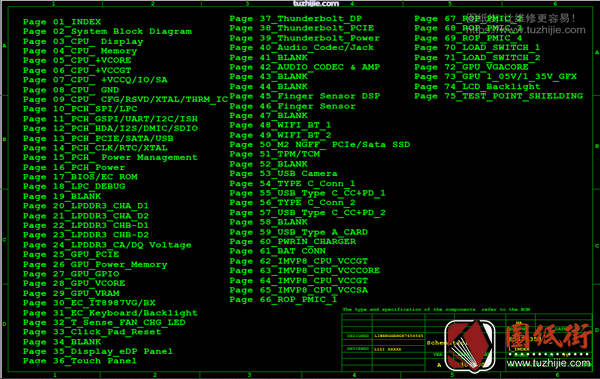600x379 pixels.
Task: Select 'Page 05_CPU_+VCORE' entry
Action: click(77, 60)
